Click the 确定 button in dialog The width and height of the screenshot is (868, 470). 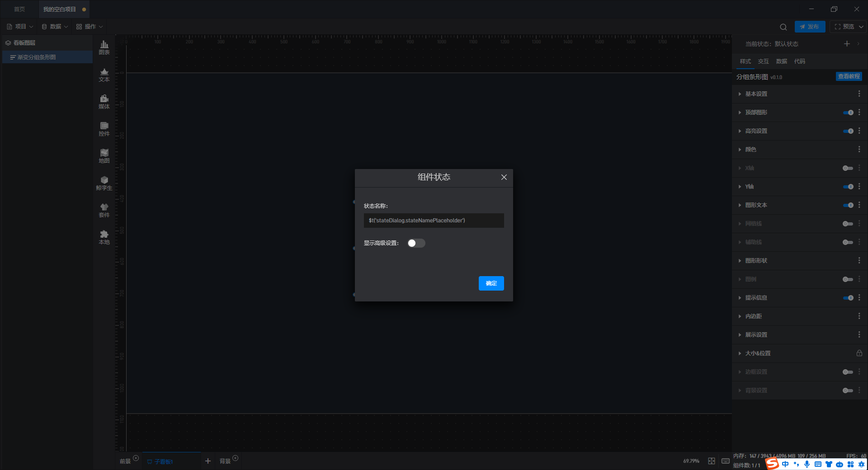[x=491, y=283]
